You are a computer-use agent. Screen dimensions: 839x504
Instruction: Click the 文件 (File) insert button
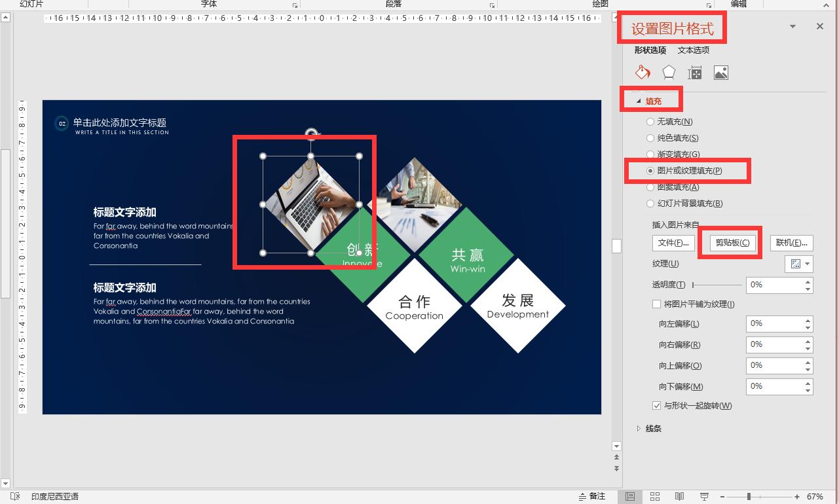pyautogui.click(x=673, y=243)
